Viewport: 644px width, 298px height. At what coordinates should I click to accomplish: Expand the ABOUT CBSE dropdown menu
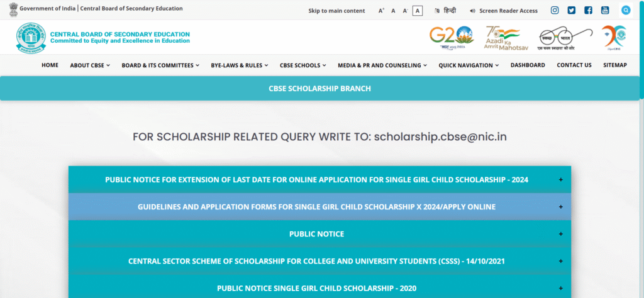tap(90, 65)
